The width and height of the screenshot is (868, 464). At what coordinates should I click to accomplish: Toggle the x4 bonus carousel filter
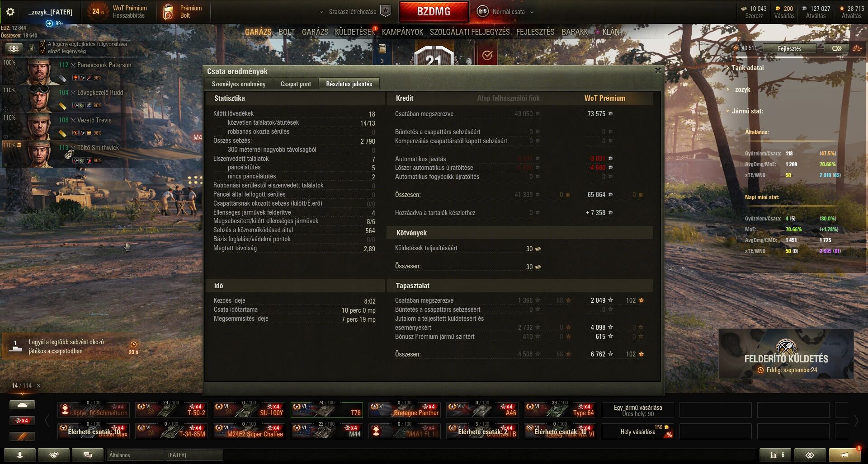coord(22,421)
